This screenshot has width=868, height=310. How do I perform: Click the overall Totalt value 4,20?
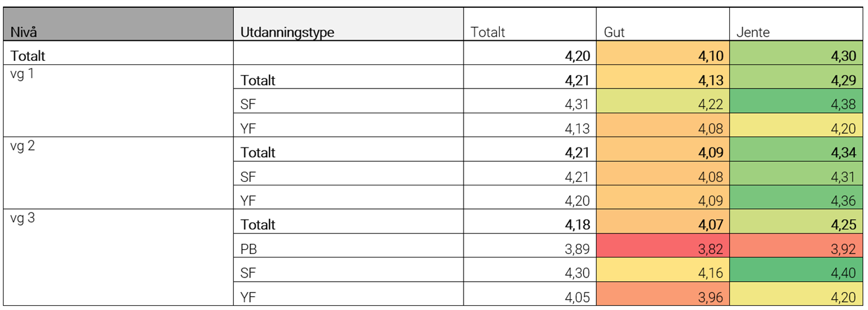(x=530, y=53)
